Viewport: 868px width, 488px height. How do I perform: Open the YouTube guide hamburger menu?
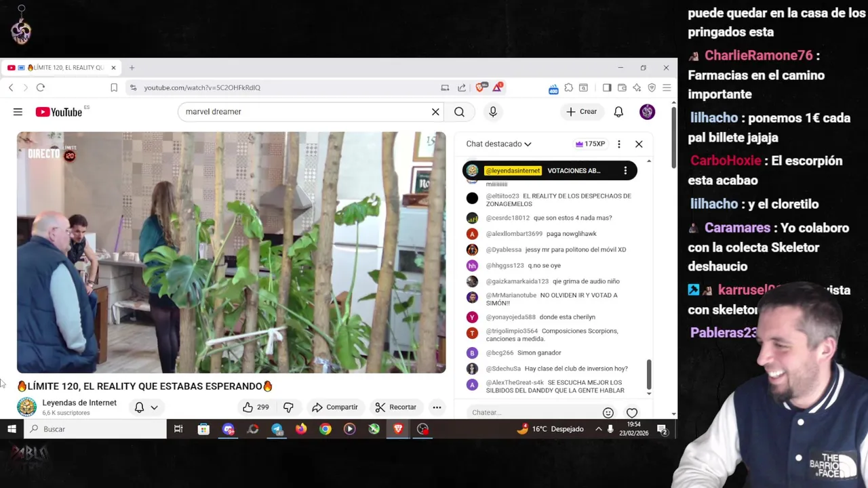(18, 112)
